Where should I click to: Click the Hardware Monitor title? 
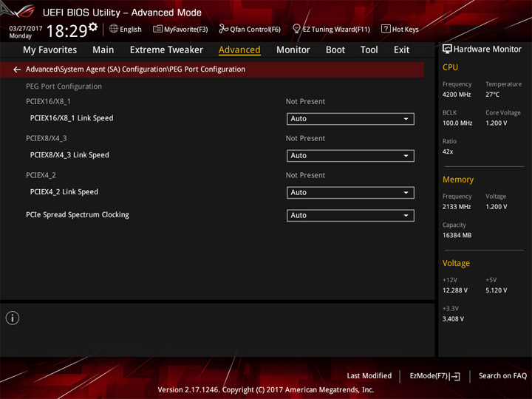click(487, 50)
